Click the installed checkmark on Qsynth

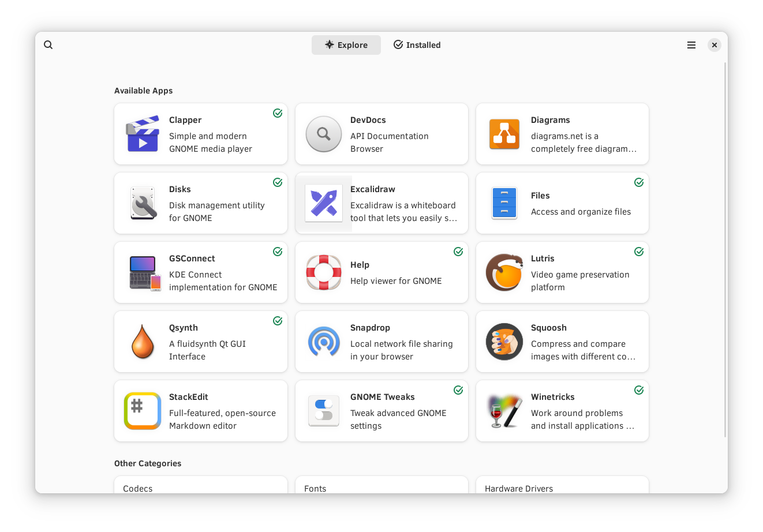click(x=278, y=321)
